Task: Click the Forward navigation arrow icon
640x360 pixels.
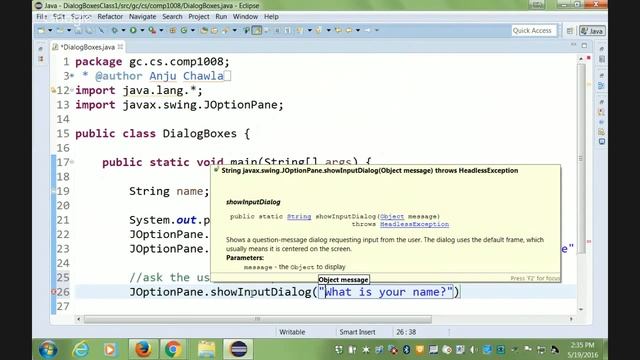Action: (367, 30)
